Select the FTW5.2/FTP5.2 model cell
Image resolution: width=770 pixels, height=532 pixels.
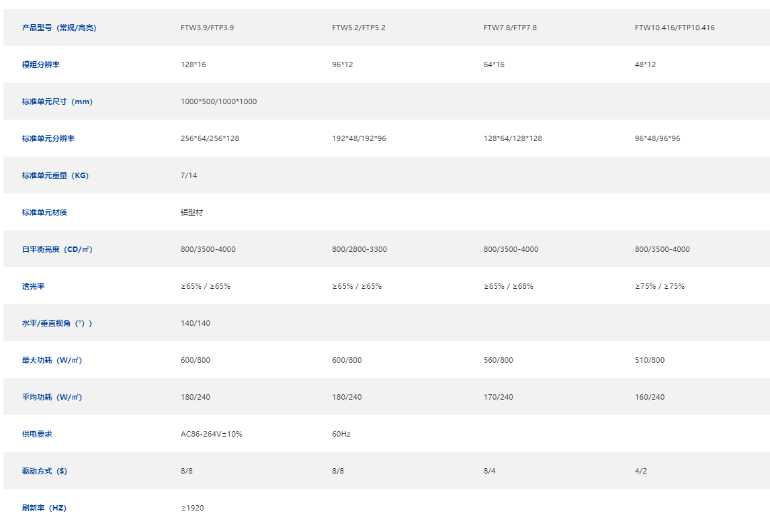click(x=359, y=28)
